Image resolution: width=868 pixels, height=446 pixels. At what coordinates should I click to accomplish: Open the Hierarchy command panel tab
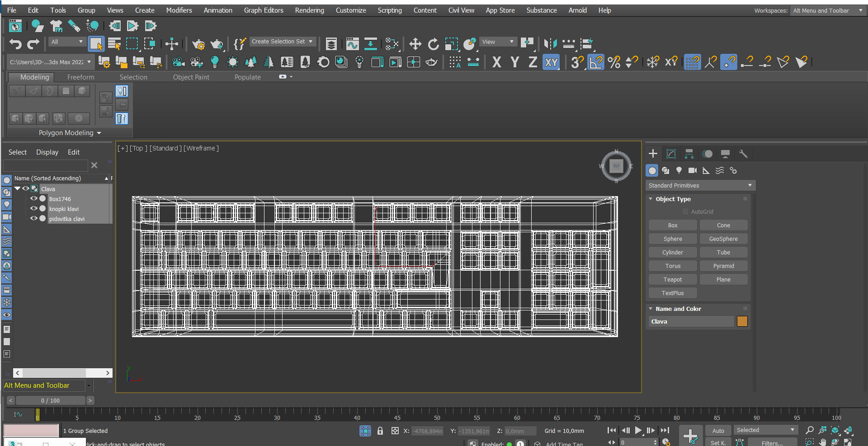689,154
